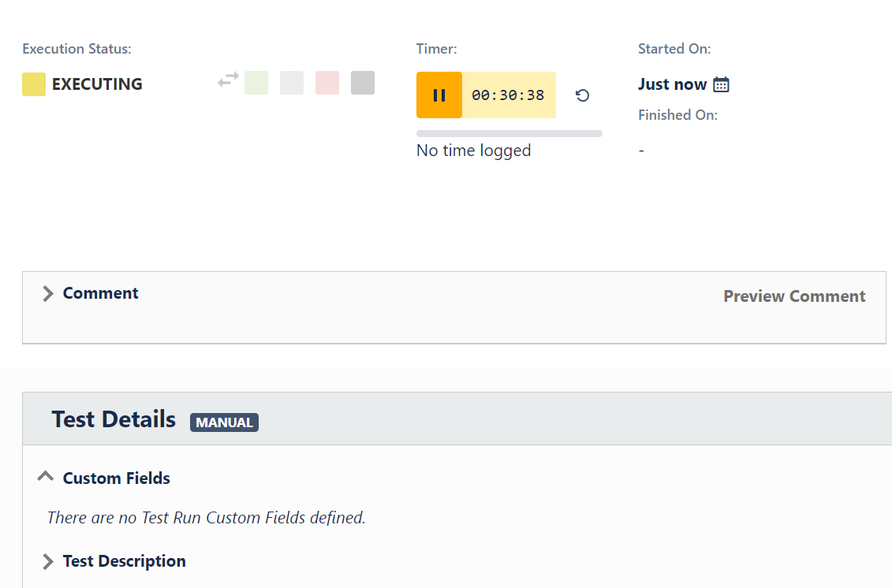This screenshot has height=588, width=892.
Task: Reset the timer with circular arrow icon
Action: click(582, 95)
